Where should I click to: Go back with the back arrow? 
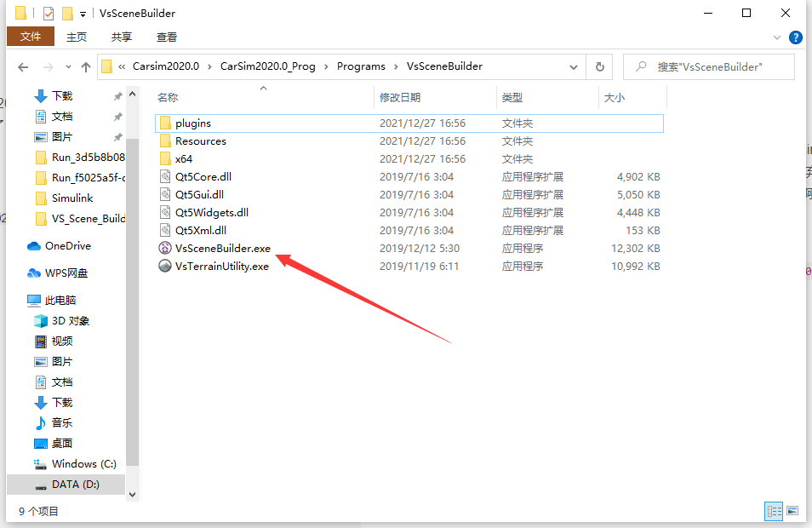coord(23,66)
